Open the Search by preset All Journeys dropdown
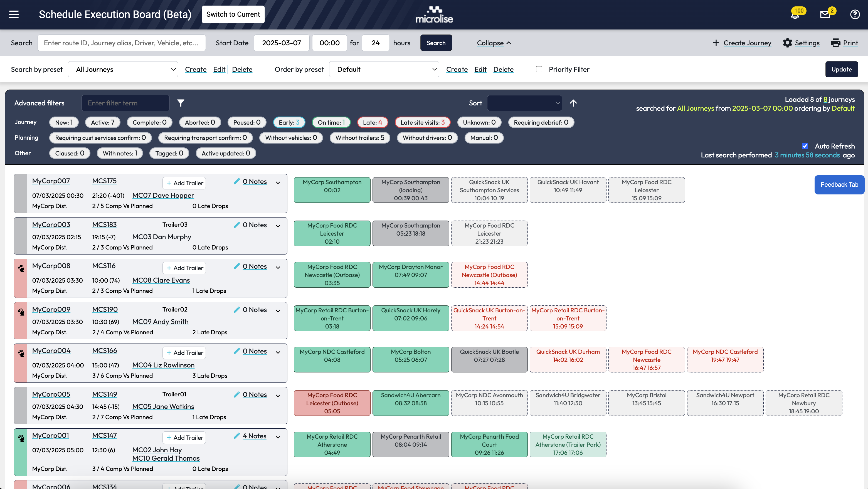The height and width of the screenshot is (489, 868). [x=123, y=70]
